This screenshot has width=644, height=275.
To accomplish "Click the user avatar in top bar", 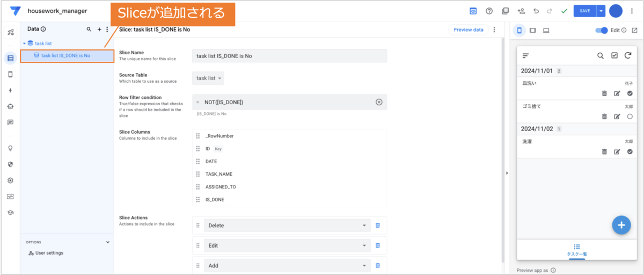I will point(616,11).
